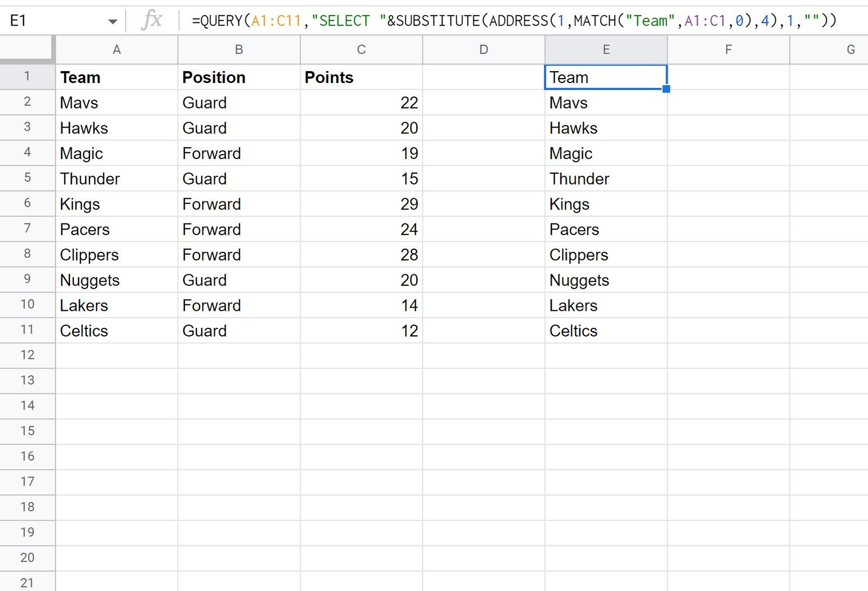Select column B header

pos(239,50)
